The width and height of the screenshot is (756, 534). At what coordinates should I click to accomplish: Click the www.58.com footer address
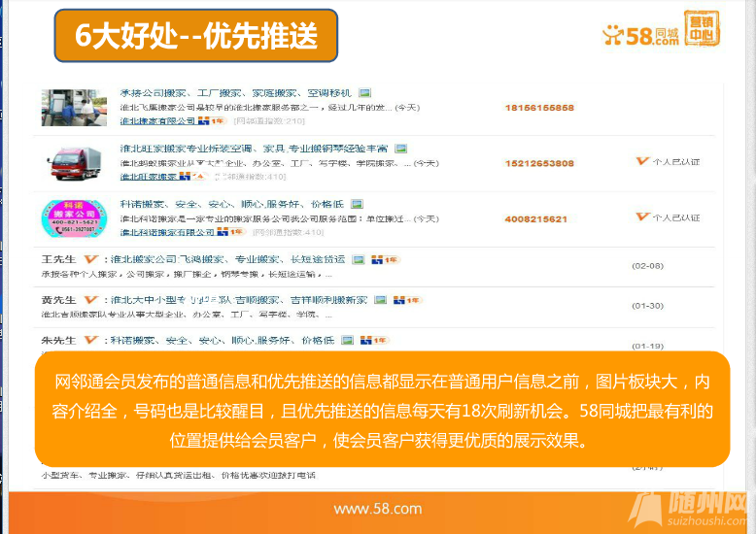pyautogui.click(x=378, y=509)
